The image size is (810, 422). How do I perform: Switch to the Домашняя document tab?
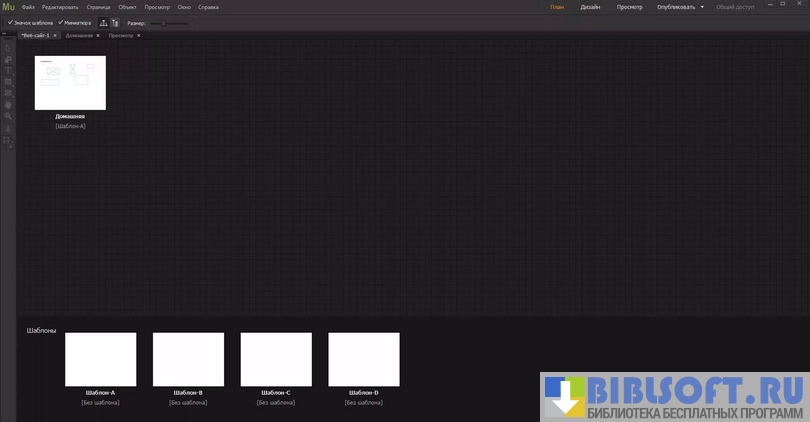coord(79,35)
